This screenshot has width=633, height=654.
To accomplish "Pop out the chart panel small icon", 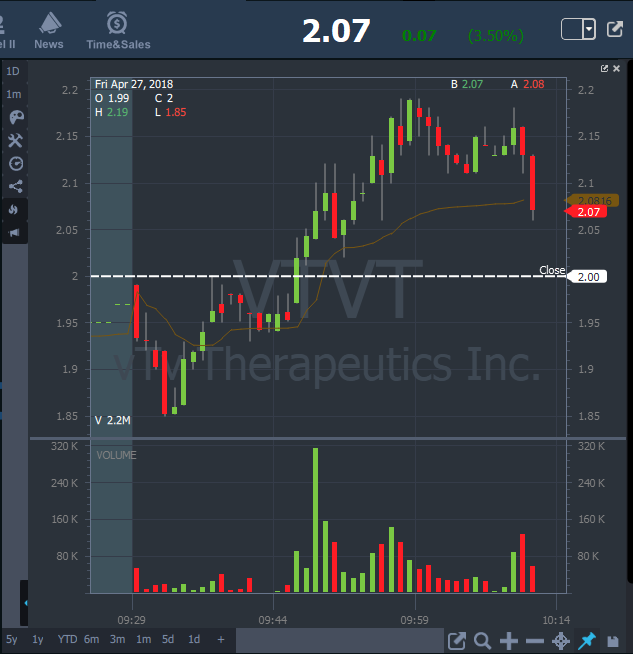I will coord(604,68).
